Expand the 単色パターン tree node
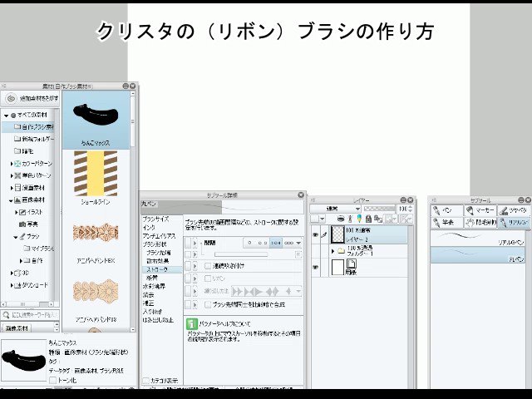Viewport: 532px width, 399px height. 12,175
